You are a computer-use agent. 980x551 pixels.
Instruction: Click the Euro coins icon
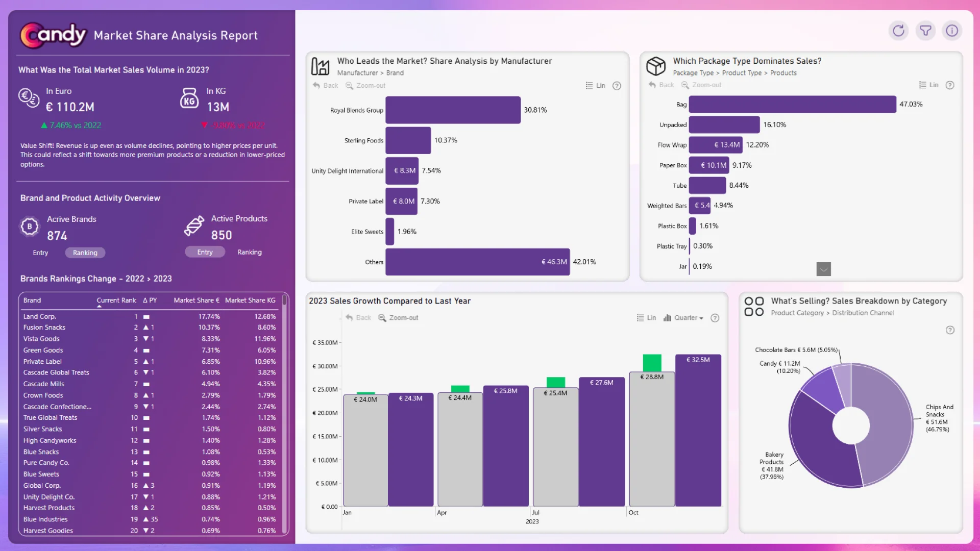[29, 97]
